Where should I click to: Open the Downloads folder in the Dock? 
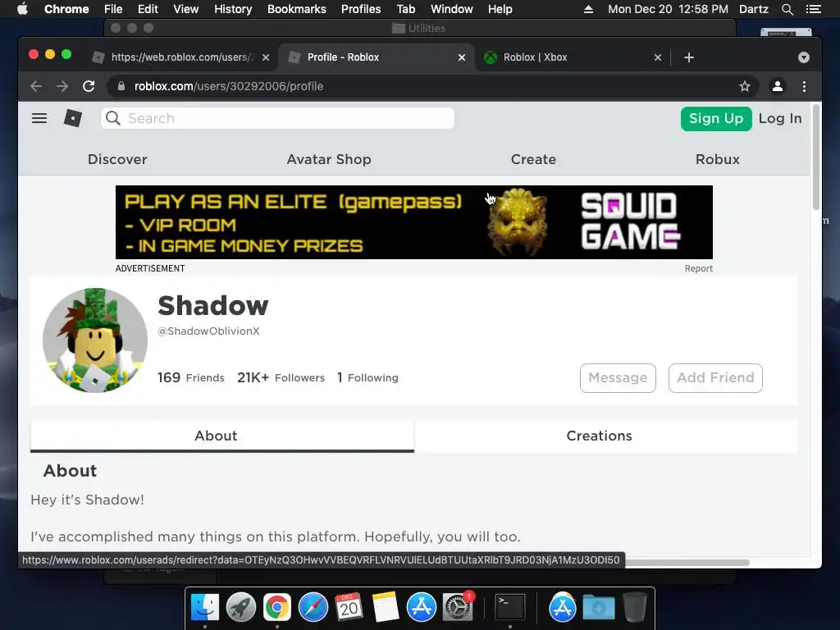(598, 607)
